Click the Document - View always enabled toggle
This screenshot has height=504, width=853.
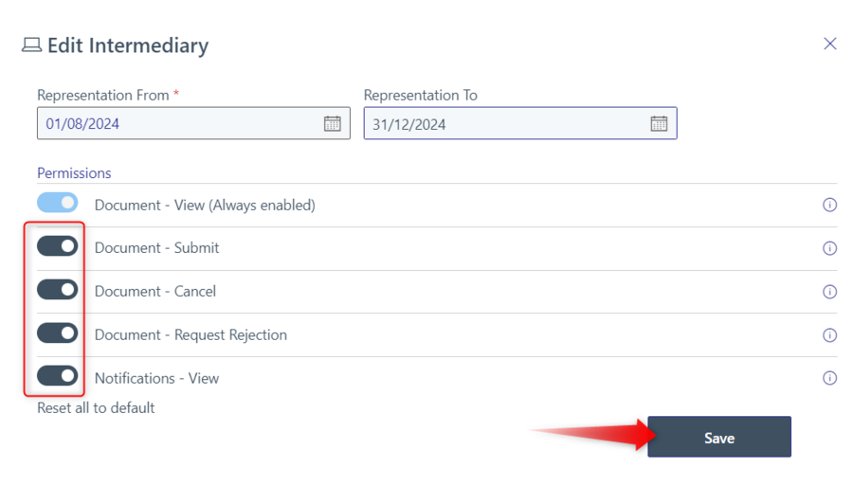[58, 203]
